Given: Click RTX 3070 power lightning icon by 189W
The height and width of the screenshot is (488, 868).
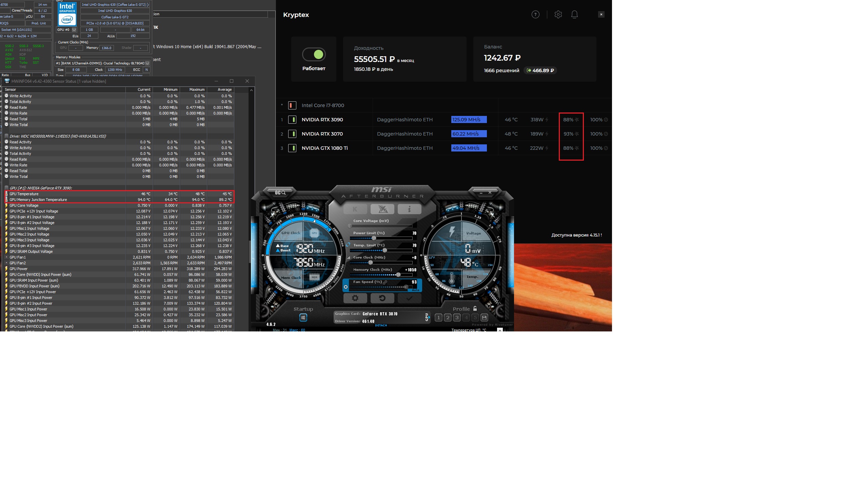Looking at the screenshot, I should (x=547, y=134).
